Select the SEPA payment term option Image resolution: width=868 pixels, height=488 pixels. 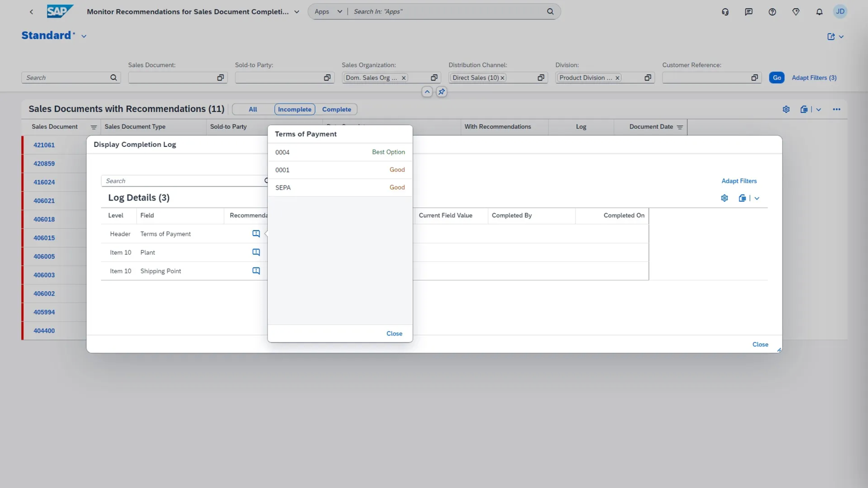click(340, 188)
